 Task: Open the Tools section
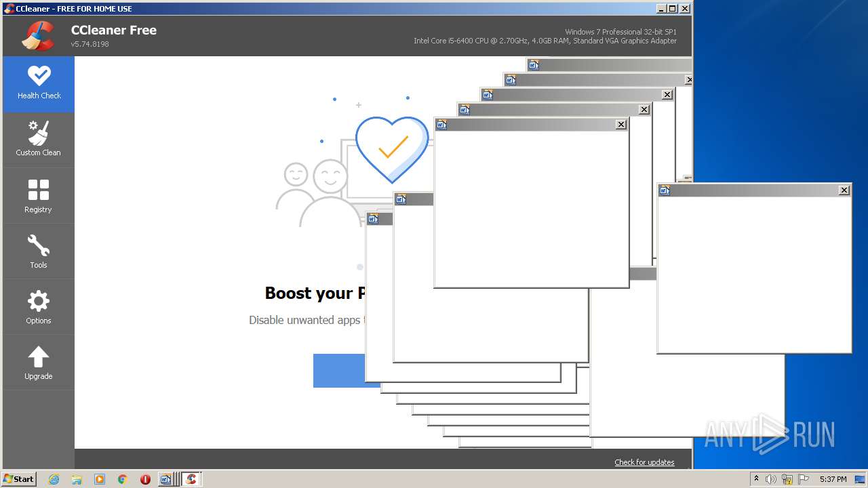pyautogui.click(x=39, y=251)
